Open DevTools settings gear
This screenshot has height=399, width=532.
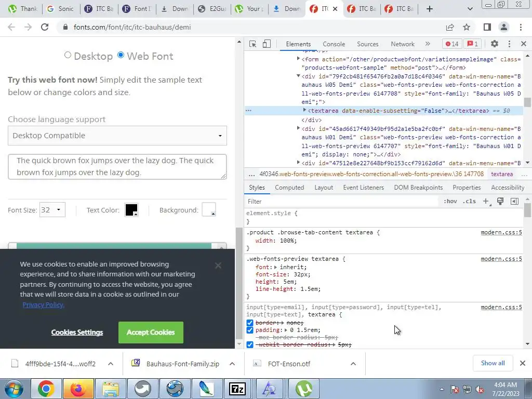[x=495, y=44]
